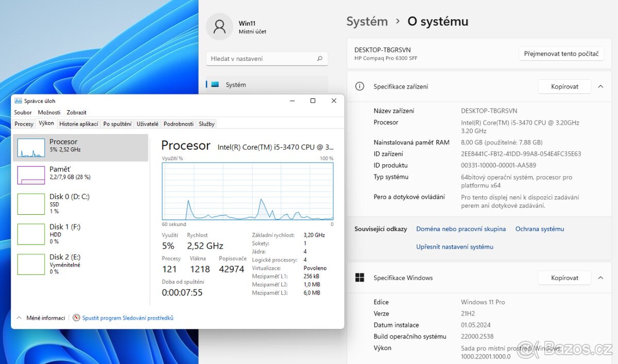Open the Zobrazit menu in Task Manager

(x=77, y=112)
